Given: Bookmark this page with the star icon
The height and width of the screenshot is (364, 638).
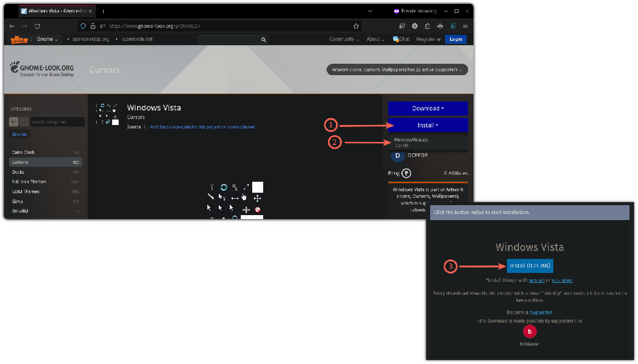Looking at the screenshot, I should [356, 26].
